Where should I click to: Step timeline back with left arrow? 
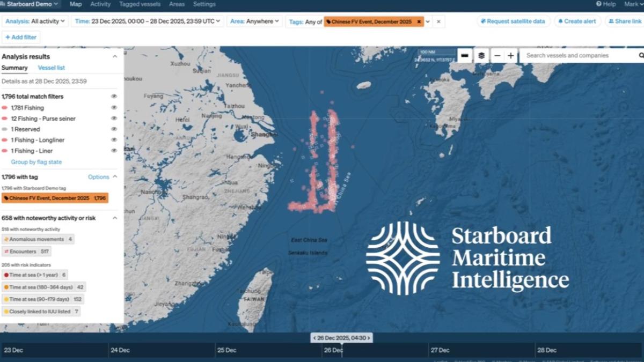coord(314,338)
